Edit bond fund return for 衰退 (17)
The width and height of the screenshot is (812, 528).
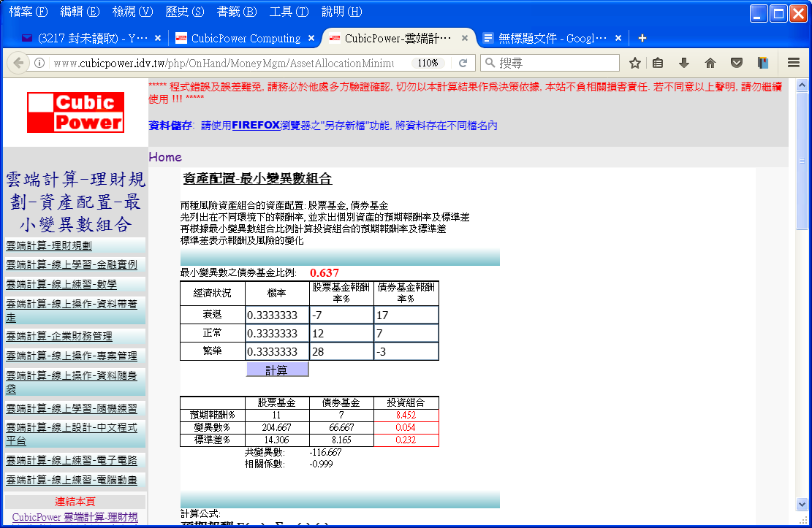[406, 315]
